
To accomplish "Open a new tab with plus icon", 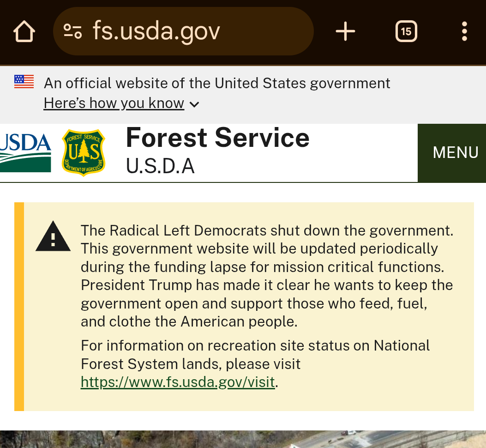I will 345,31.
